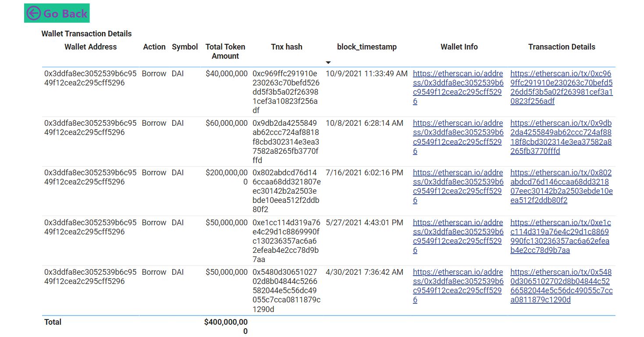Viewport: 644px width, 337px height.
Task: Open wallet info link in 4/30/2021 row
Action: click(x=458, y=286)
